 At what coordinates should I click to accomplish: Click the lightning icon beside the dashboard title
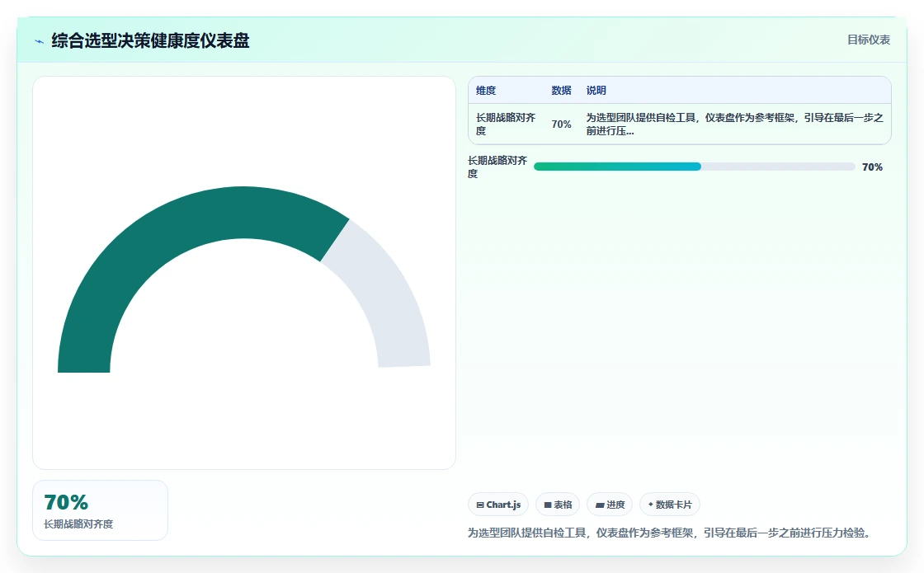[40, 41]
